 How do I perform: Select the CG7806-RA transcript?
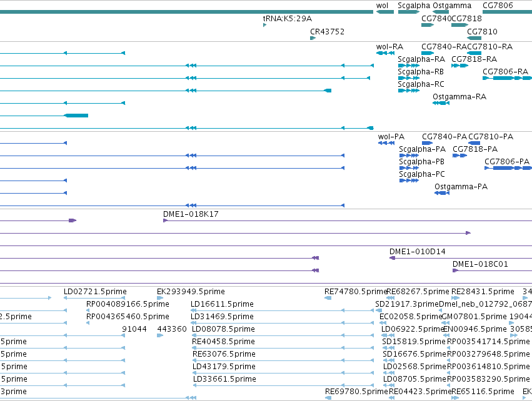point(507,78)
